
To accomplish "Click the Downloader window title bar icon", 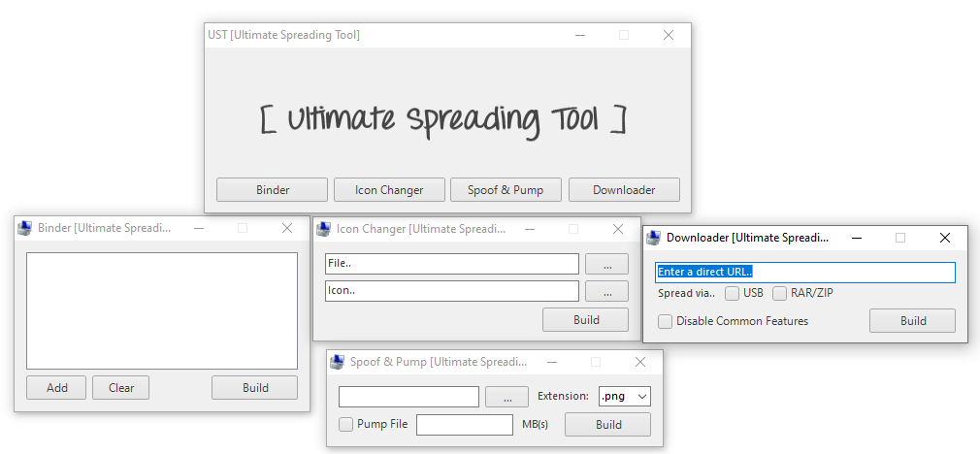I will (654, 238).
